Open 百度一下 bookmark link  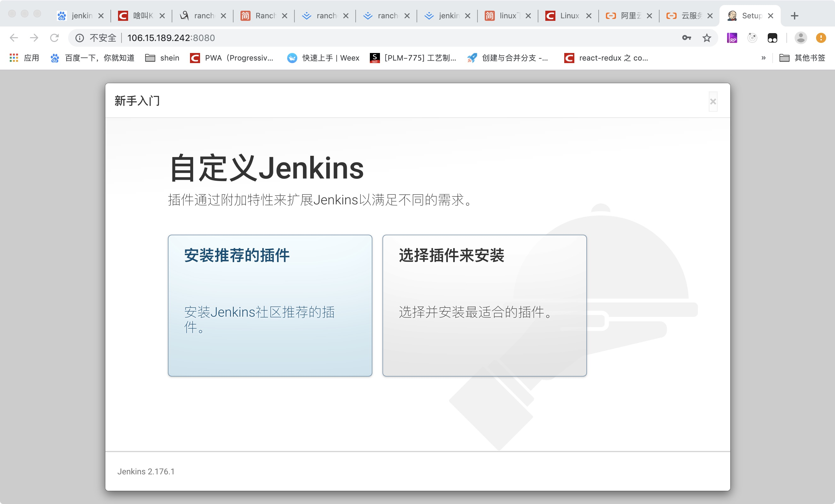[x=92, y=58]
